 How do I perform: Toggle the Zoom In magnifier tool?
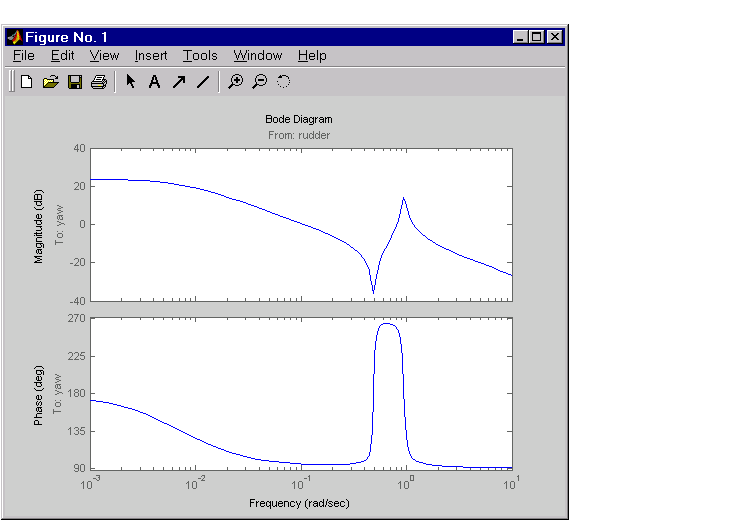(x=235, y=82)
